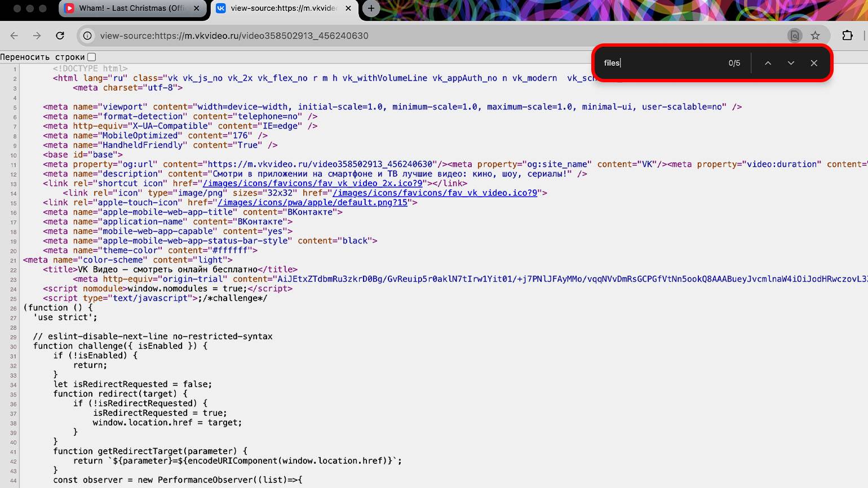Viewport: 868px width, 488px height.
Task: View site information icon in address bar
Action: [x=87, y=36]
